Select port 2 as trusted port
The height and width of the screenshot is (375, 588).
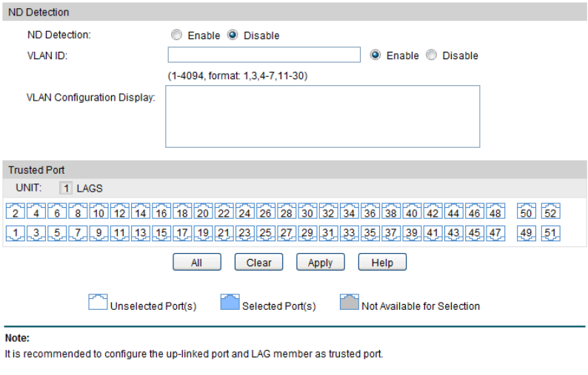16,212
